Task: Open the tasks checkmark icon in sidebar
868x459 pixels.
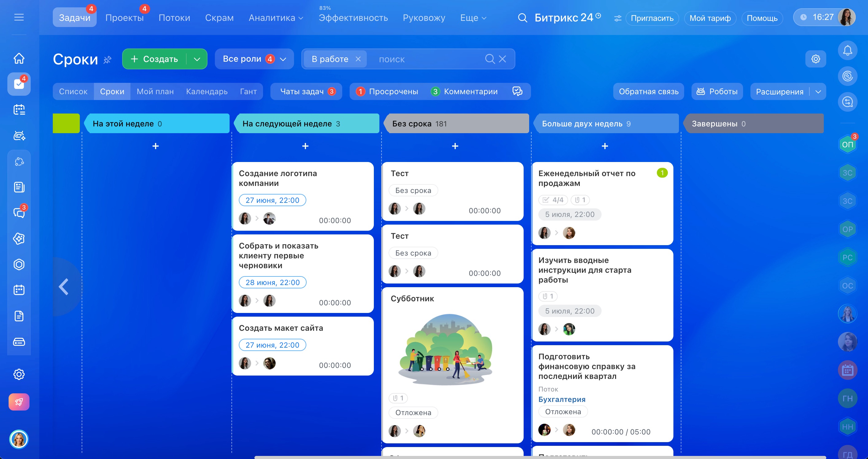Action: click(19, 84)
